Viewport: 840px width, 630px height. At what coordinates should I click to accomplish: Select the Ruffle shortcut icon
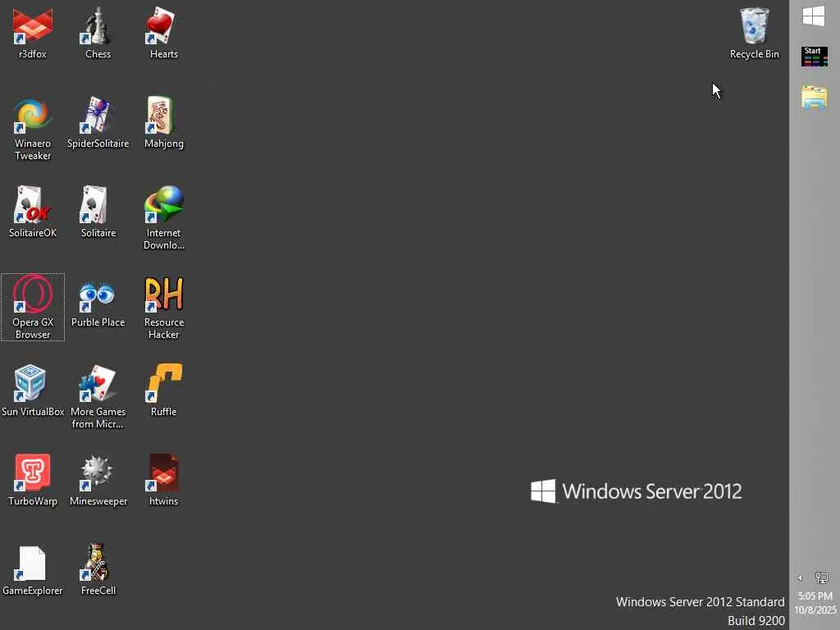[164, 391]
